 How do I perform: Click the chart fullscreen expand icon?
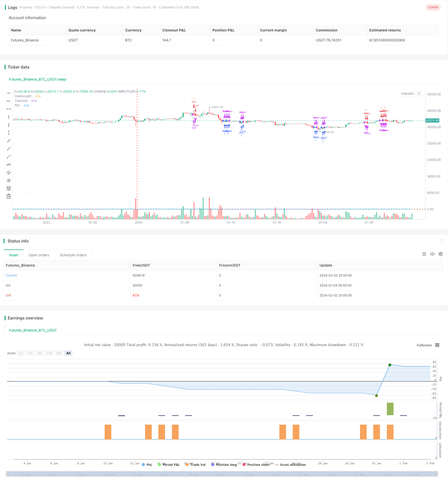coord(419,94)
